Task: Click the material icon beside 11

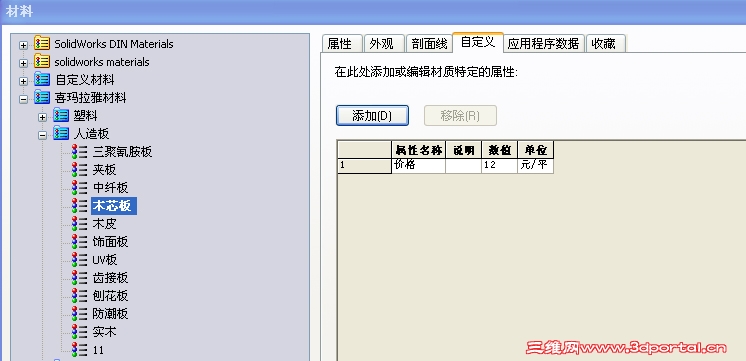Action: [79, 350]
